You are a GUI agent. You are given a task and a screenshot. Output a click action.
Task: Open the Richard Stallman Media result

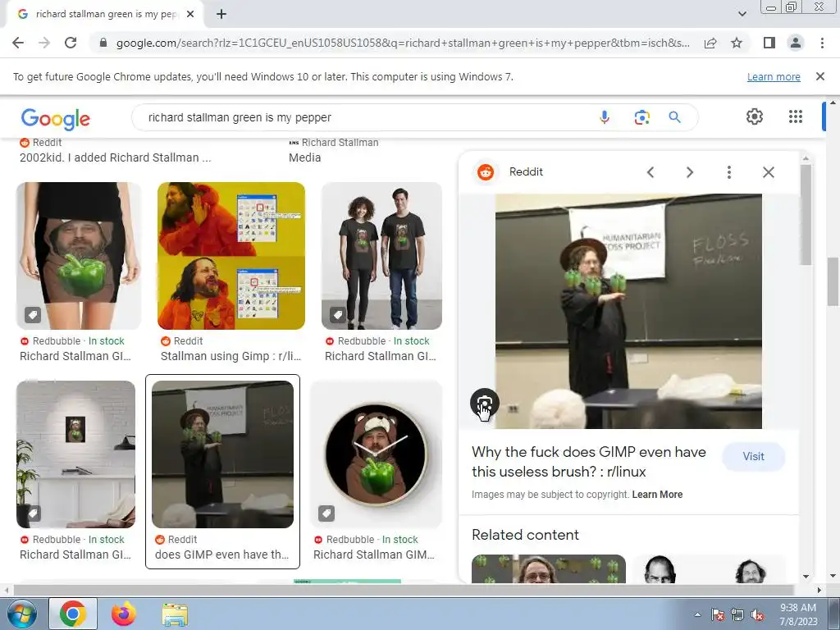(x=305, y=157)
